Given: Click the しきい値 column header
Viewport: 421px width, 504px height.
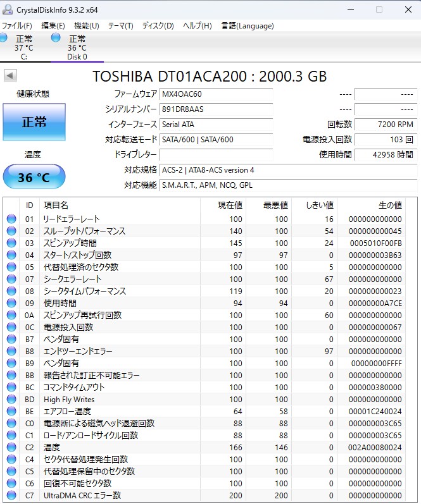Looking at the screenshot, I should [315, 205].
